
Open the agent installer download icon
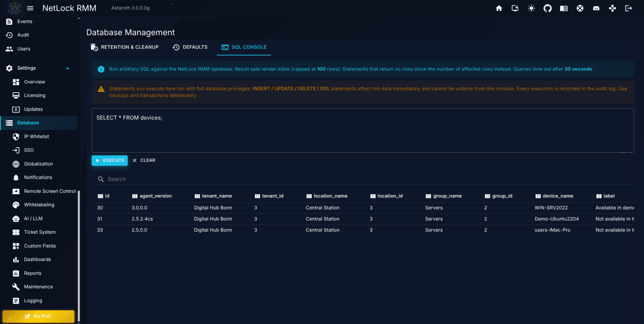[515, 8]
